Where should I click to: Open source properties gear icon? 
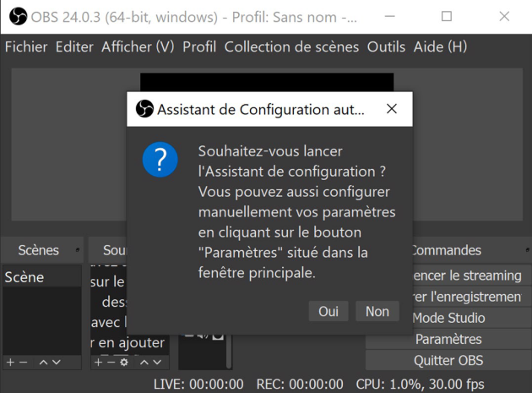click(x=124, y=362)
